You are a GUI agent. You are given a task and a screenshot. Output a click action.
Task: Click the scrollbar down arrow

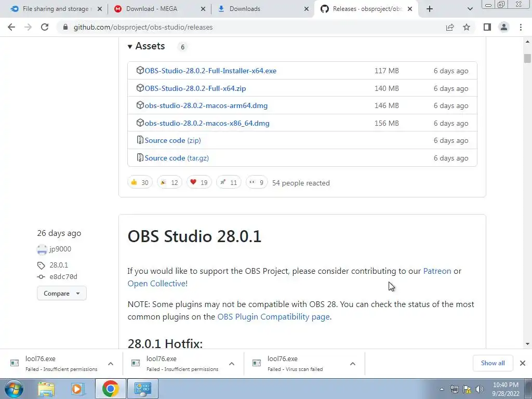point(527,344)
